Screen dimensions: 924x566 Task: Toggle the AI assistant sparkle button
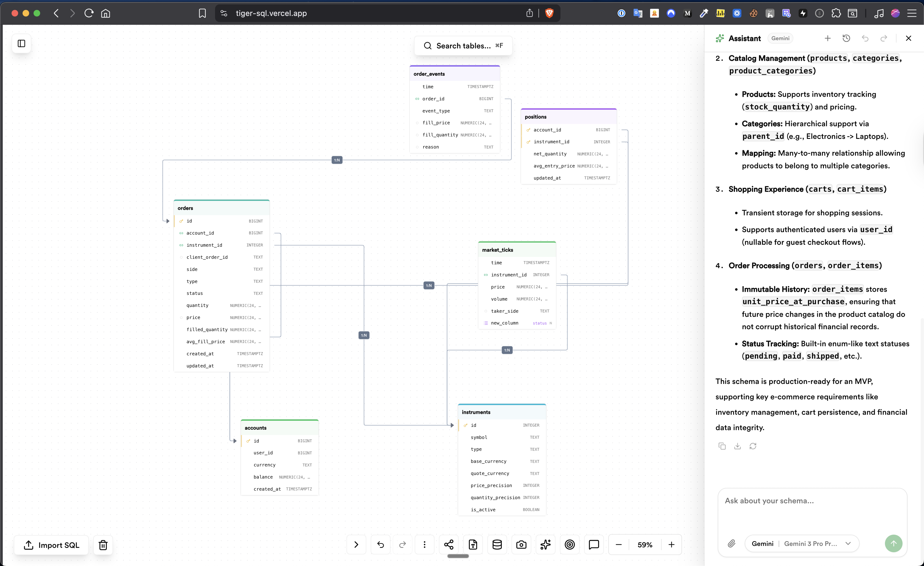point(545,545)
